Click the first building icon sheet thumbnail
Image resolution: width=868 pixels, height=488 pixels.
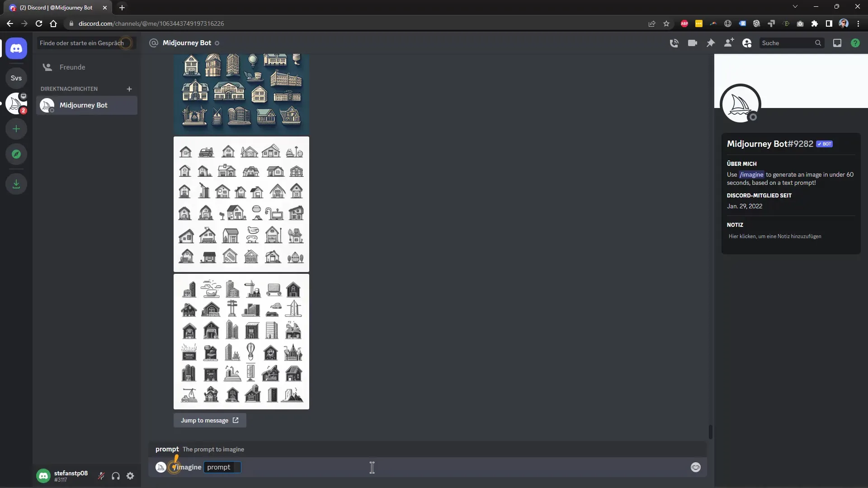point(241,92)
